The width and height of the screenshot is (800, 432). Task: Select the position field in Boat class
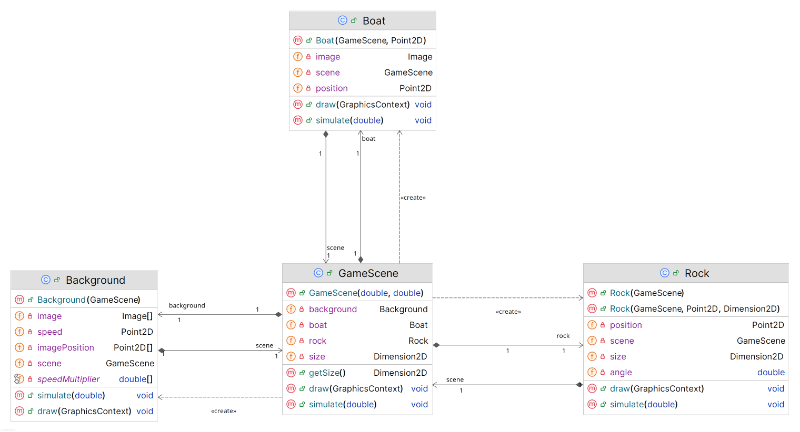332,88
